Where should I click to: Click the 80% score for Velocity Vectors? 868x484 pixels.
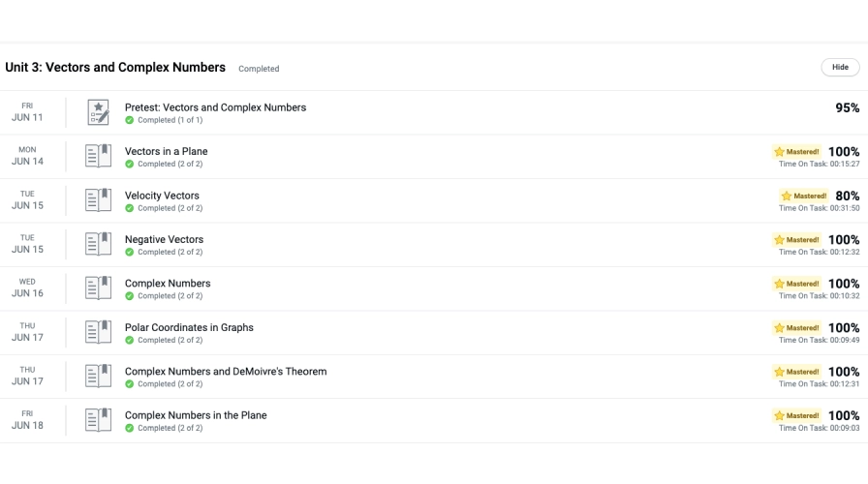(847, 196)
